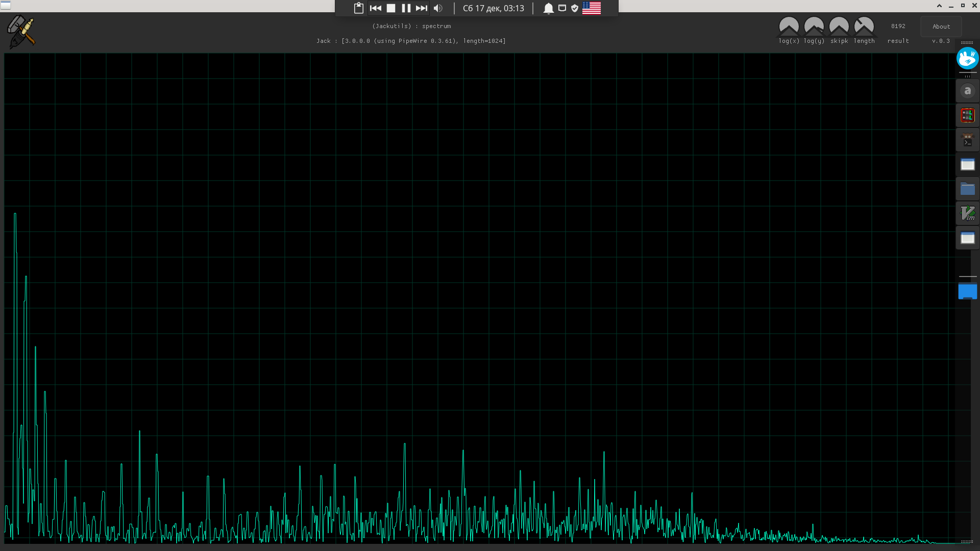This screenshot has width=980, height=551.
Task: Open the About dialog
Action: (x=941, y=27)
